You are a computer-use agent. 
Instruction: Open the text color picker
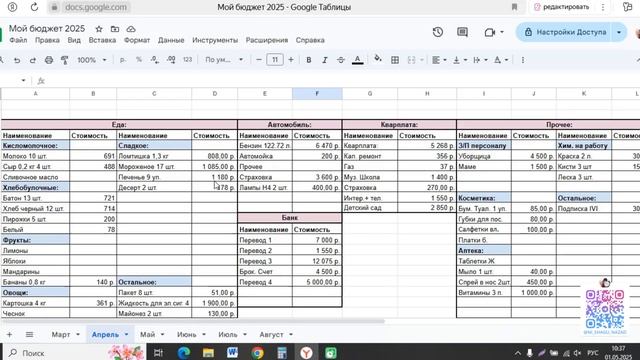(x=358, y=60)
